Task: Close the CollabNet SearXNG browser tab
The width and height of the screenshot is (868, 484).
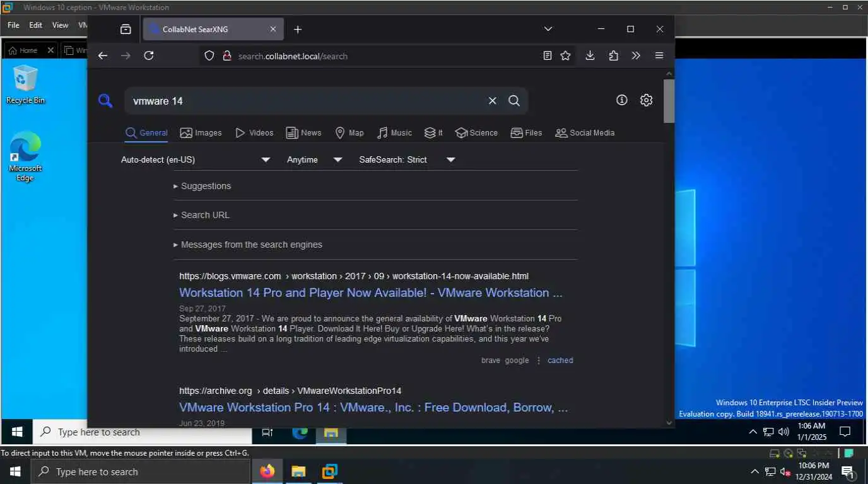Action: point(273,29)
